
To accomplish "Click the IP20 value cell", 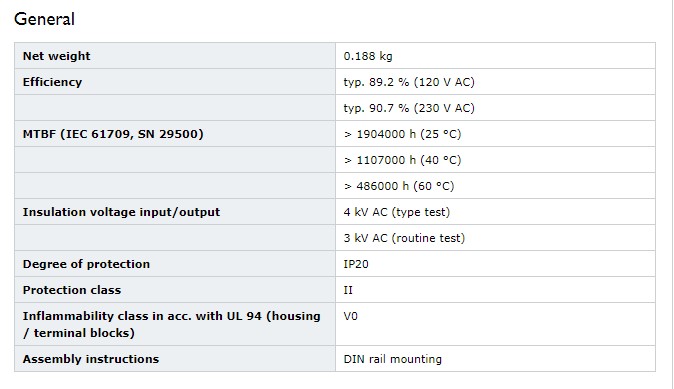I will click(x=495, y=264).
